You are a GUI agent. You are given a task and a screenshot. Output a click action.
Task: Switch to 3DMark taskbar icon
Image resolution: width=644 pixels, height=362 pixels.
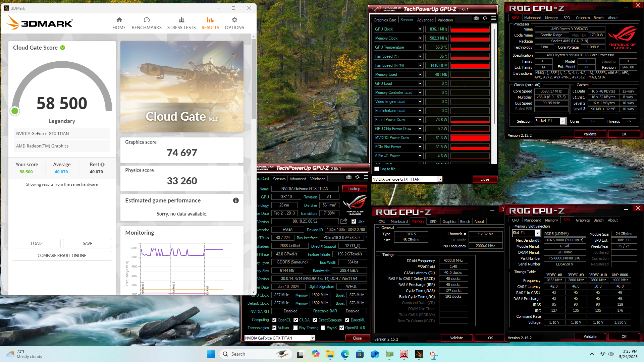pos(419,354)
